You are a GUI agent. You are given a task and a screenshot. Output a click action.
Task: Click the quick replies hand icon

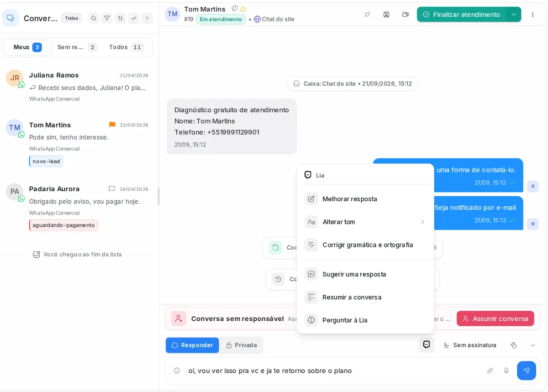514,345
